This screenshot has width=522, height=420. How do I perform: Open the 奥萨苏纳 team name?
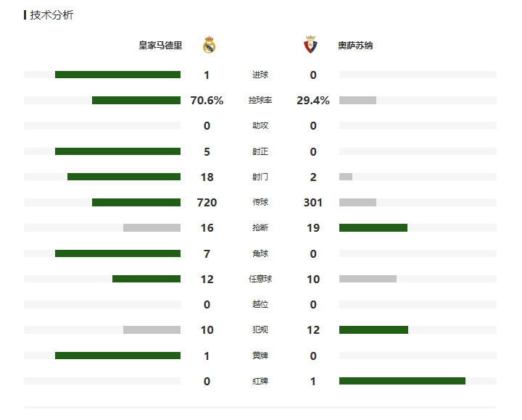[355, 45]
